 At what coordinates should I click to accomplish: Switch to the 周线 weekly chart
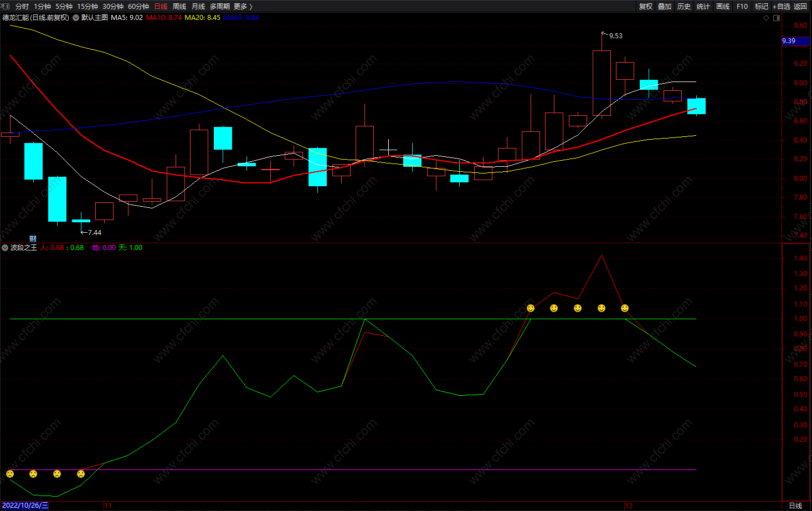179,7
